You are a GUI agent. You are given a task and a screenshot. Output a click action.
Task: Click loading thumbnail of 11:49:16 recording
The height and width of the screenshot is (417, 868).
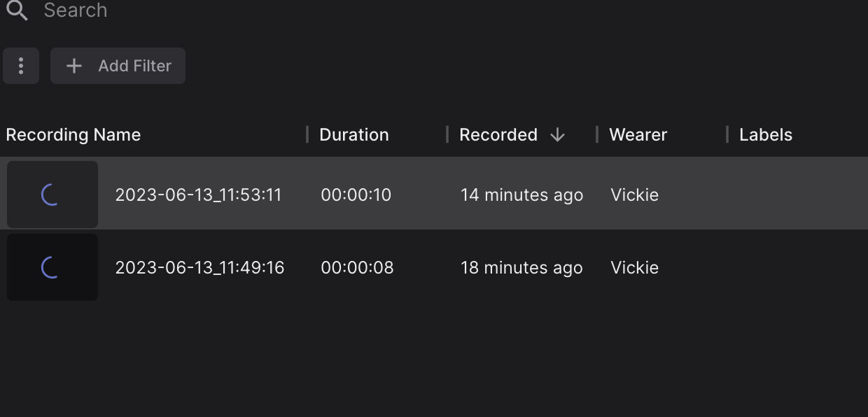(52, 267)
